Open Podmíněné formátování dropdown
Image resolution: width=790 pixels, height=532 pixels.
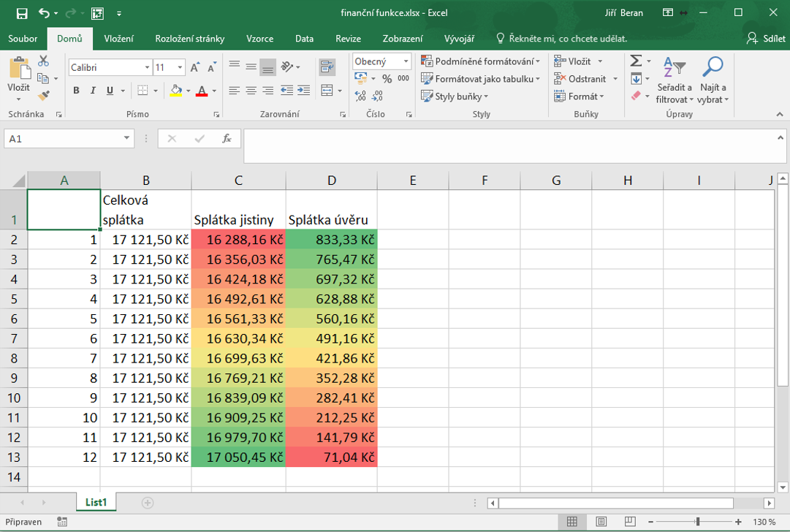click(480, 61)
